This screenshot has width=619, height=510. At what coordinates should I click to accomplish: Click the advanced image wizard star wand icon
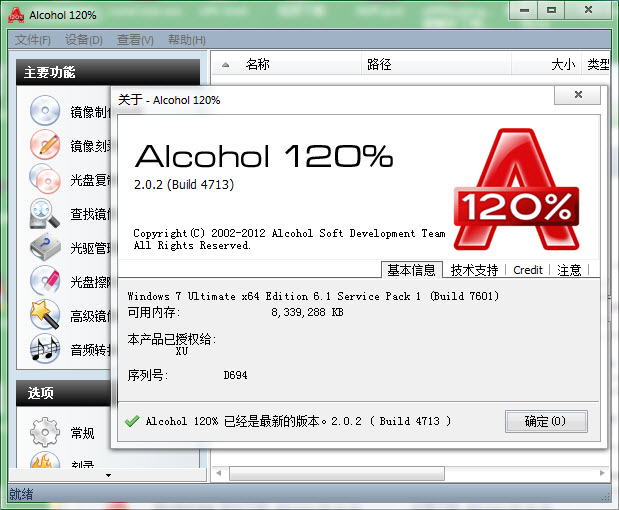[45, 315]
